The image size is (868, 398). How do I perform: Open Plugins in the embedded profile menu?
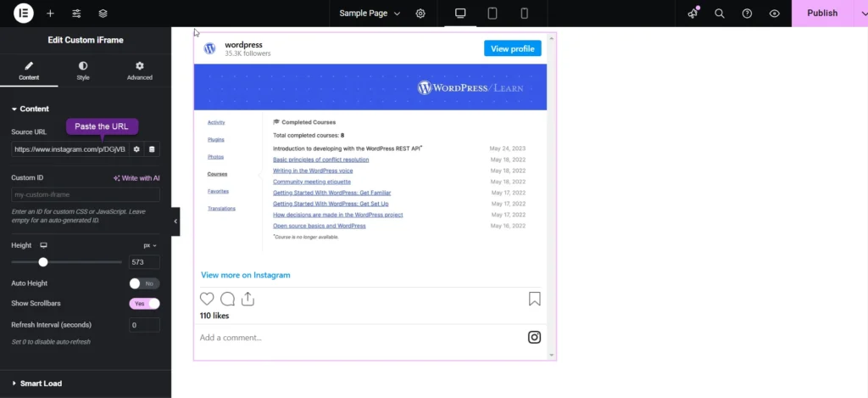point(216,140)
